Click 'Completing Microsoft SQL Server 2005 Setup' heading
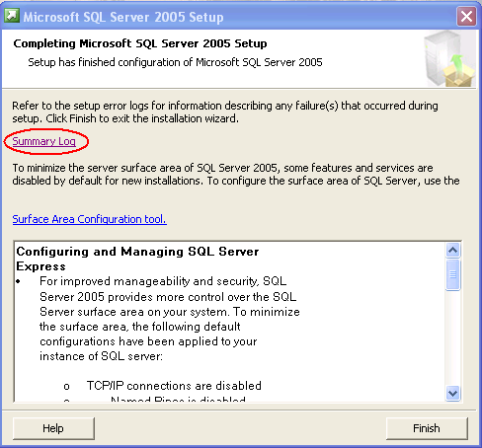482x448 pixels. pyautogui.click(x=140, y=43)
